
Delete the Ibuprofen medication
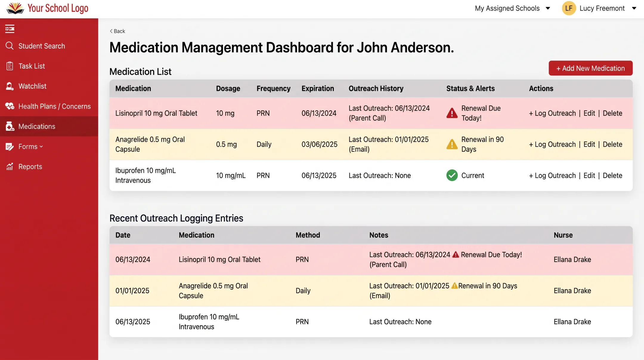pos(612,175)
